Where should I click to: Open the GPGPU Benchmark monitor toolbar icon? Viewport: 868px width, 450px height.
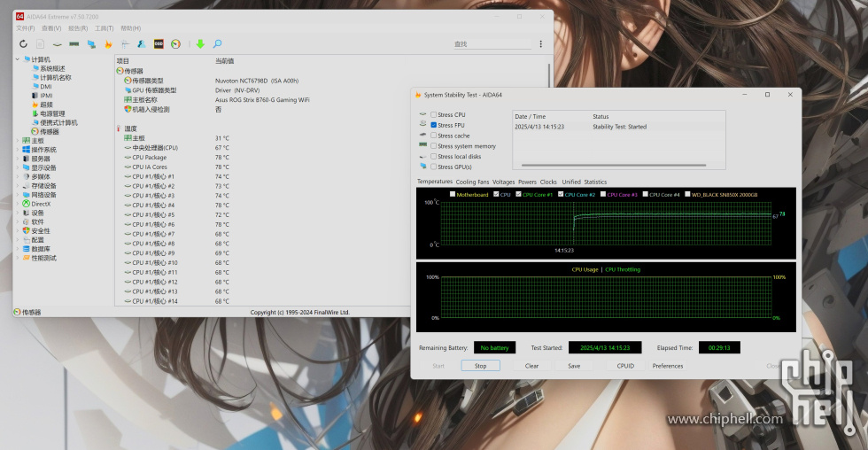click(x=91, y=43)
